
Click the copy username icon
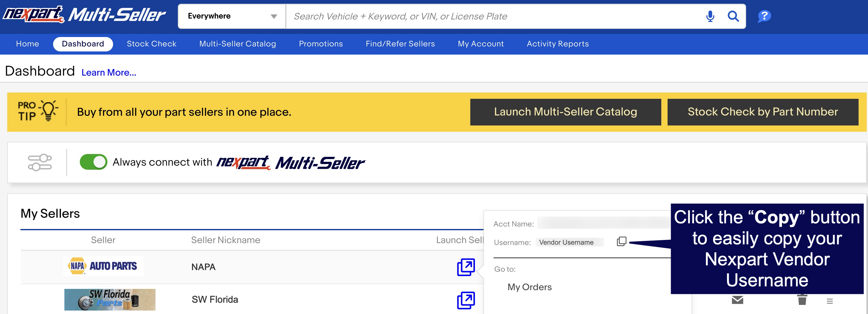click(621, 241)
